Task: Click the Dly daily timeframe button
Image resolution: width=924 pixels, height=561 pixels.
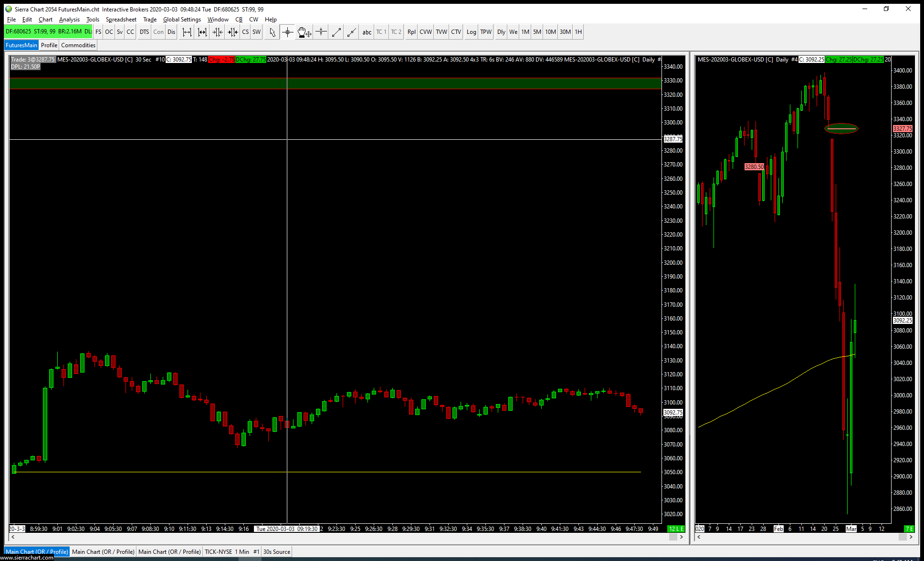Action: pyautogui.click(x=501, y=32)
